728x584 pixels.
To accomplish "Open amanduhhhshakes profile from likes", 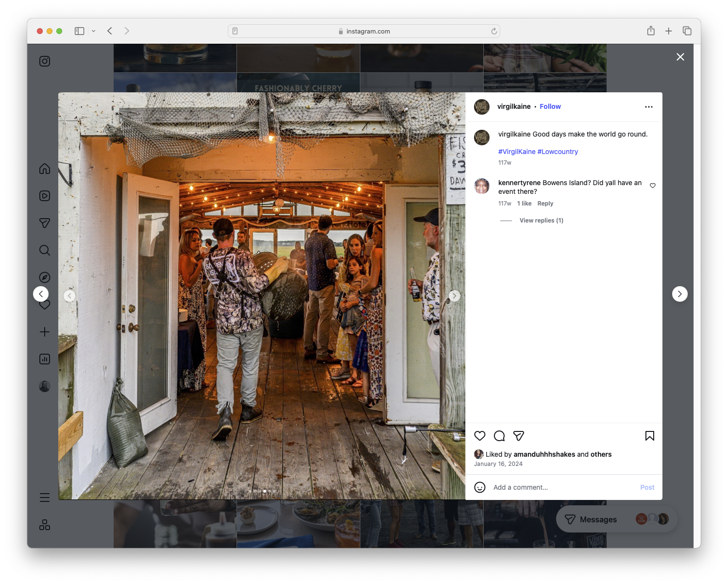I will point(544,454).
